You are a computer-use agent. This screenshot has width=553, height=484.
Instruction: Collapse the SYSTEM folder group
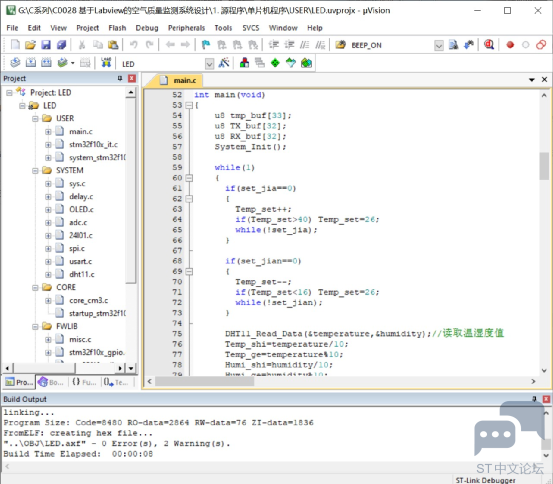[35, 171]
